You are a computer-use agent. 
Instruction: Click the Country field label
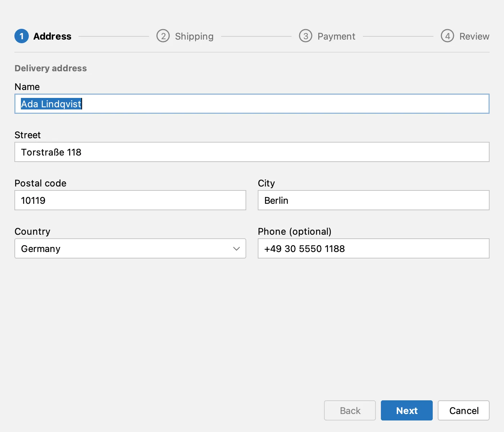click(32, 232)
